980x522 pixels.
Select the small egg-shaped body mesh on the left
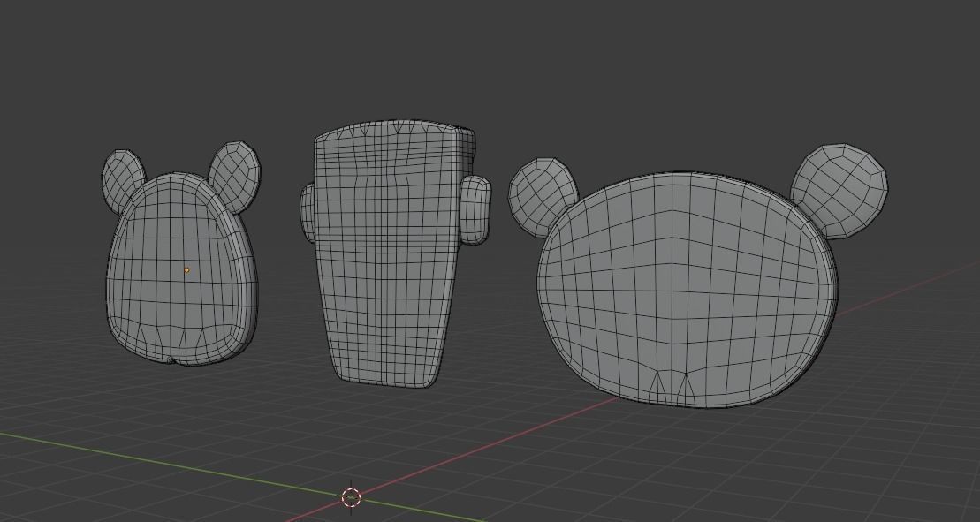click(181, 269)
